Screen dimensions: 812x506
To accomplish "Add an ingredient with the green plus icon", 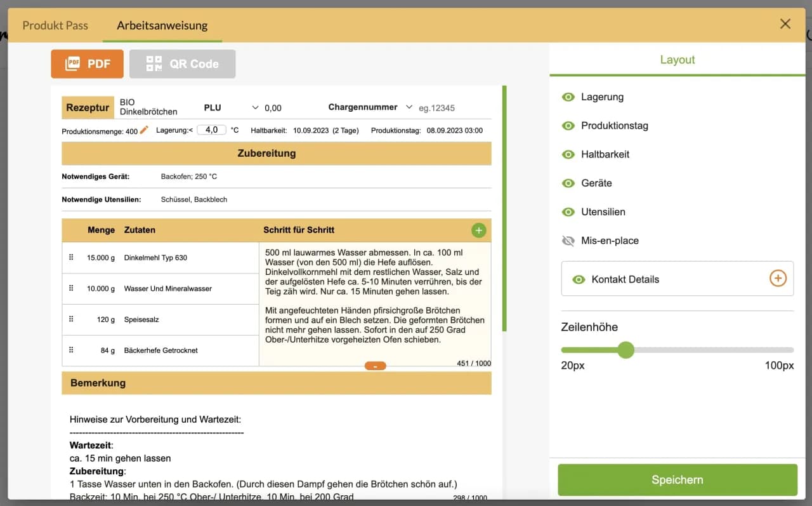I will click(x=479, y=230).
